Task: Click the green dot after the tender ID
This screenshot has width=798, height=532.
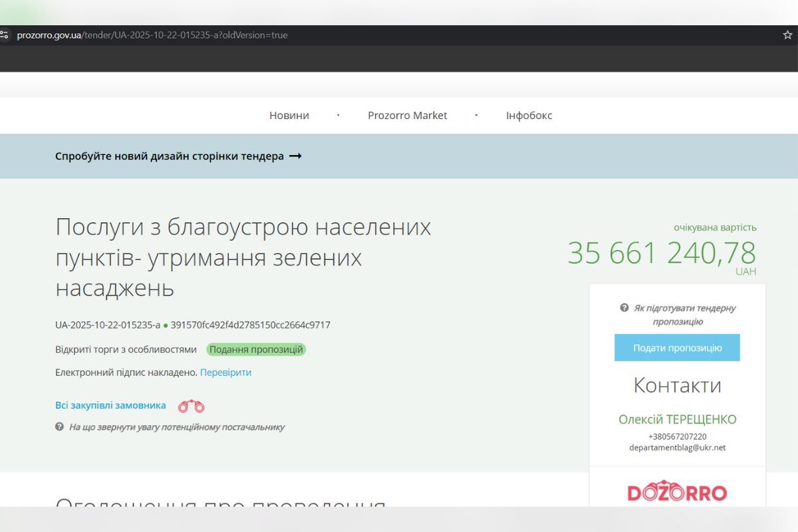Action: point(166,326)
